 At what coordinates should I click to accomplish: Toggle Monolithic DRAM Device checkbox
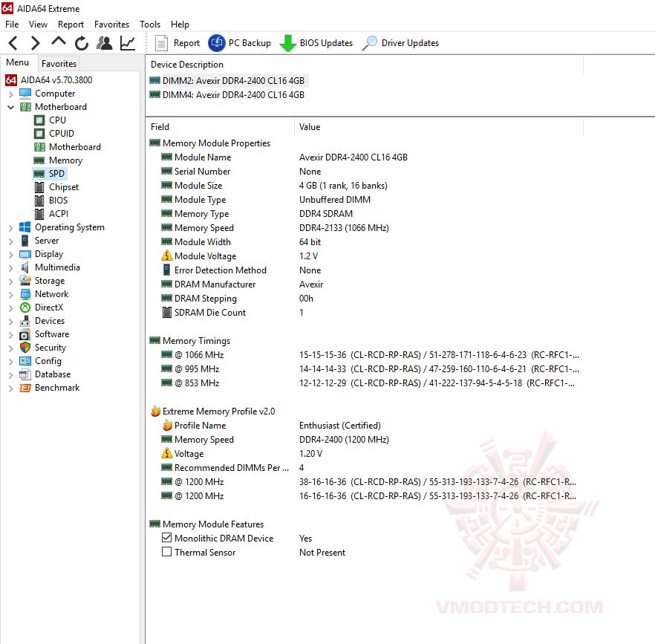tap(166, 538)
